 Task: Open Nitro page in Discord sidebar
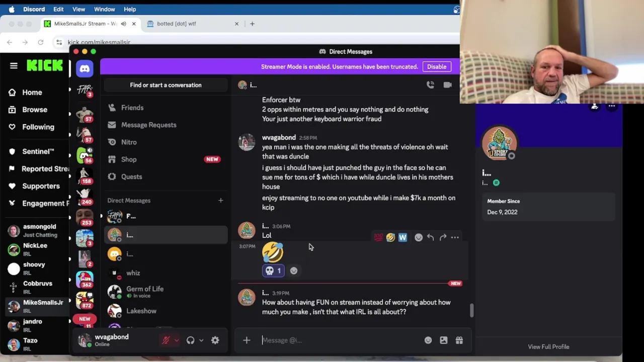click(166, 142)
